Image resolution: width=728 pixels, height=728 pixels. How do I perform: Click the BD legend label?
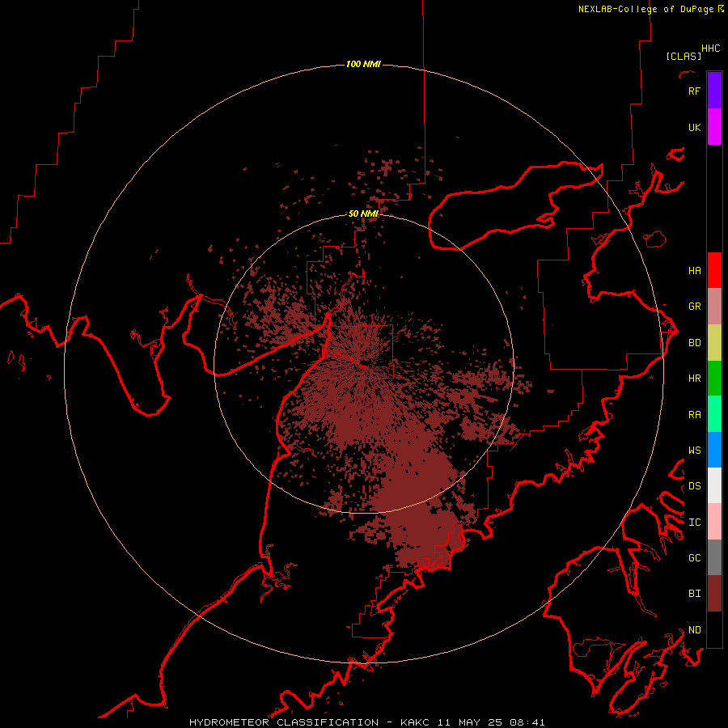694,342
